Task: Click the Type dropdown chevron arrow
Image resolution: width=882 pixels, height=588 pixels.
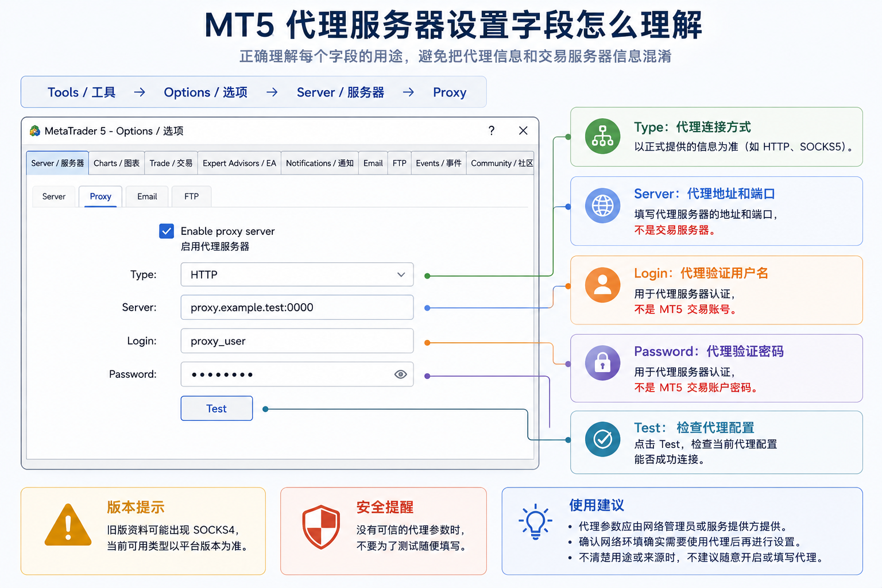Action: pyautogui.click(x=401, y=274)
